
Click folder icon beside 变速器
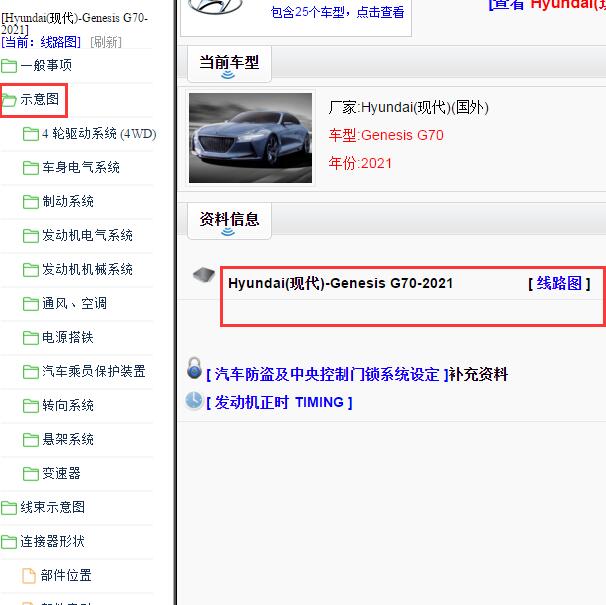pos(31,474)
